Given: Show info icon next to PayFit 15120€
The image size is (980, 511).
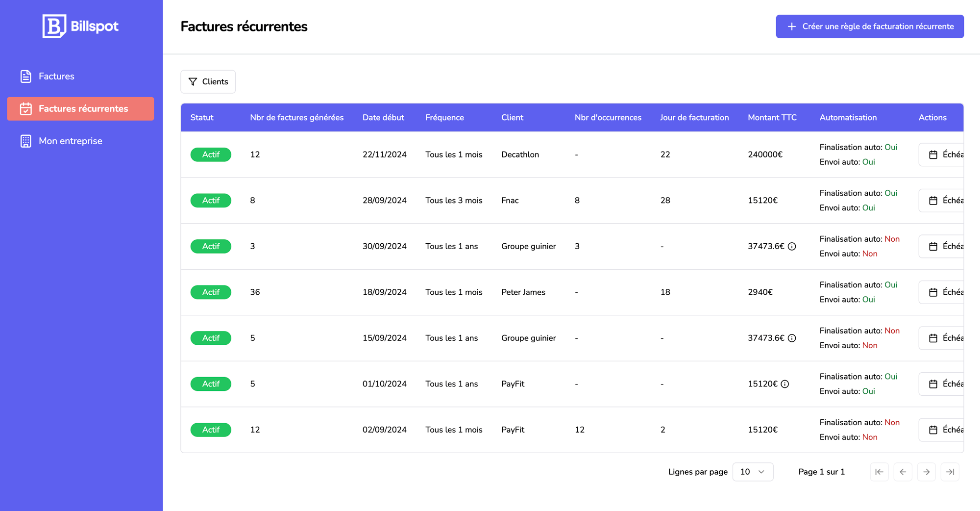Looking at the screenshot, I should pos(785,384).
